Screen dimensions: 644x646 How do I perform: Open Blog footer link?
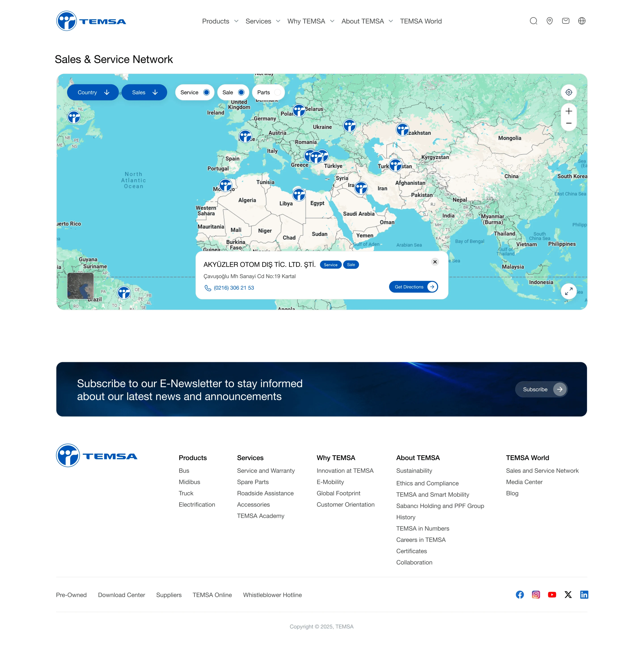512,493
